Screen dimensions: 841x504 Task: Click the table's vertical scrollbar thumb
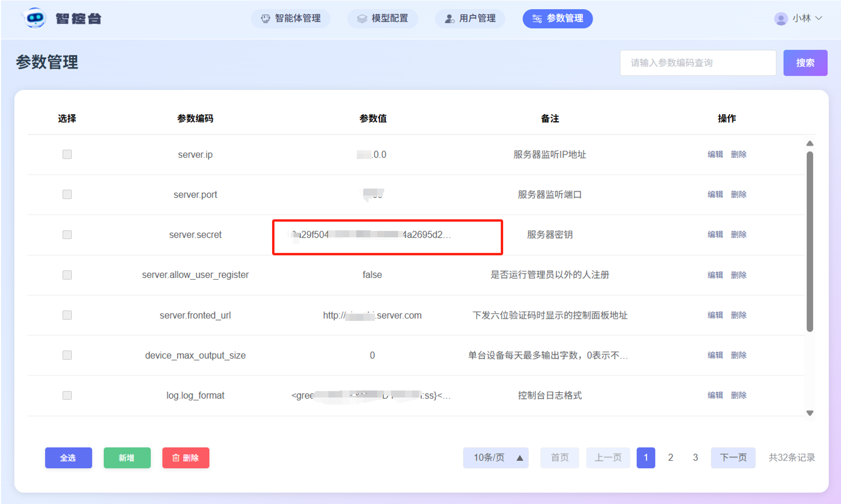(x=810, y=242)
